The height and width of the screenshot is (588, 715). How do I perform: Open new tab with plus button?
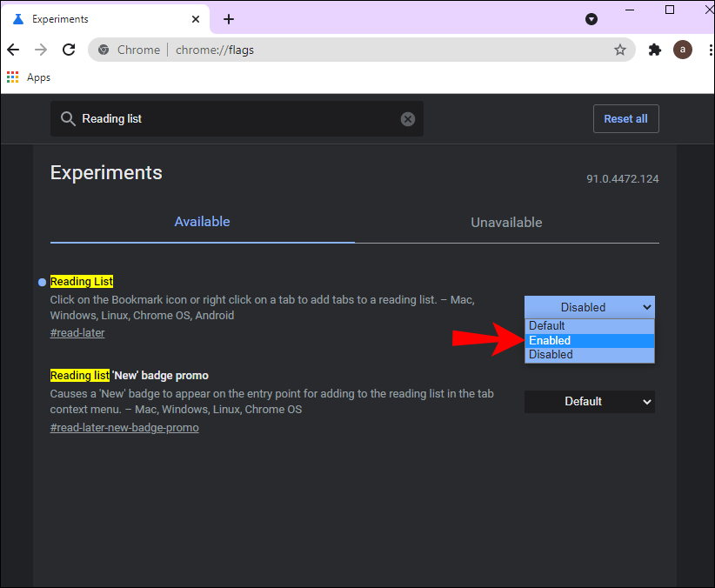coord(229,19)
